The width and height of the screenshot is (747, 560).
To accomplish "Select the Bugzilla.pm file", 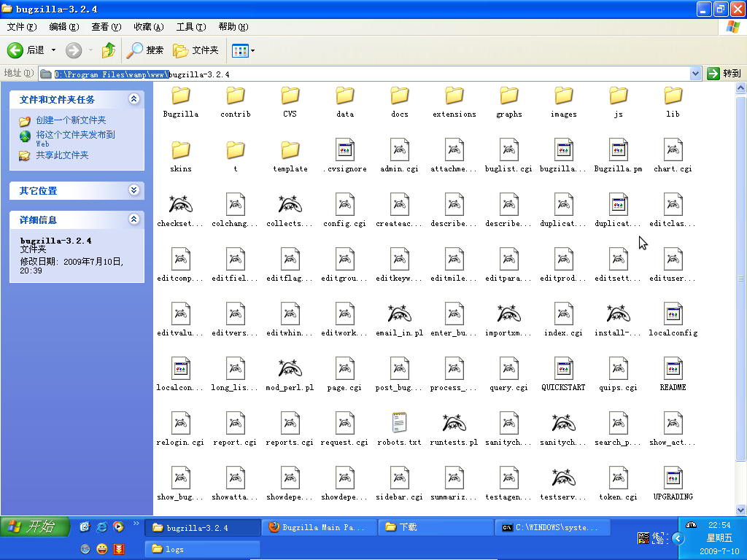I will tap(619, 156).
